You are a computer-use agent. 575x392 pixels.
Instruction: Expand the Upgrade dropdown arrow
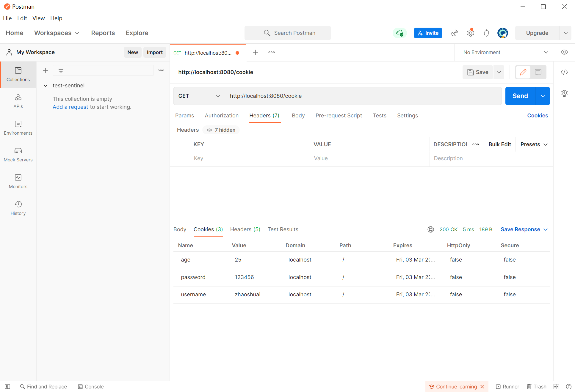point(566,33)
